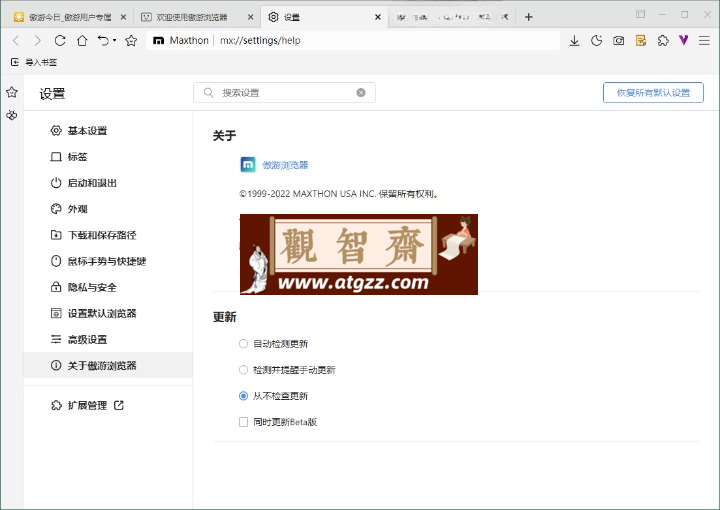The height and width of the screenshot is (510, 720).
Task: Close the 设置 tab
Action: (377, 17)
